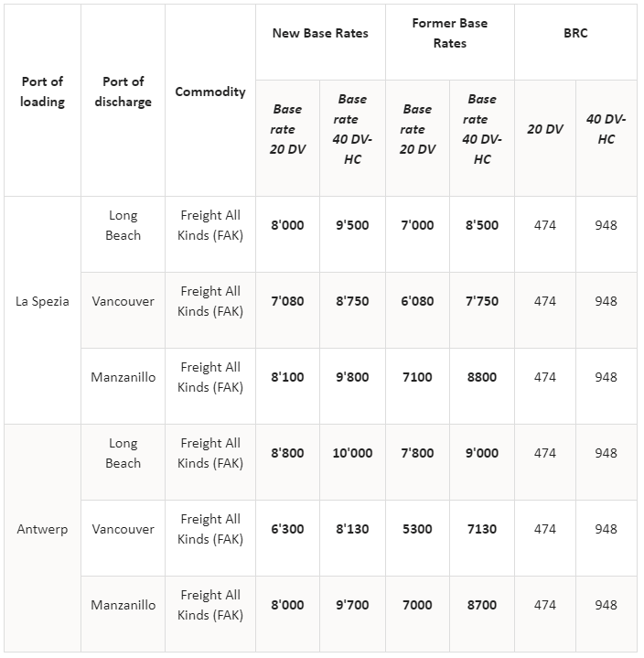Click the "Port of loading" column header

tap(42, 92)
